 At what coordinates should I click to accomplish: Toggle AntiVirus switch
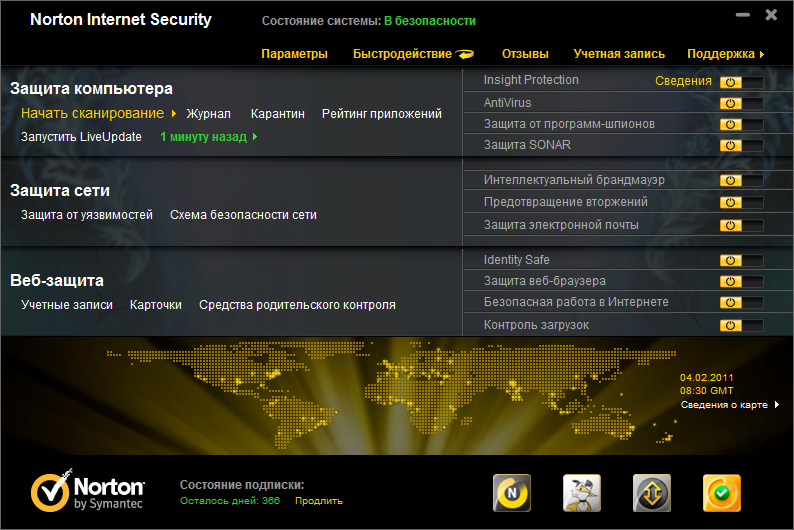click(741, 104)
